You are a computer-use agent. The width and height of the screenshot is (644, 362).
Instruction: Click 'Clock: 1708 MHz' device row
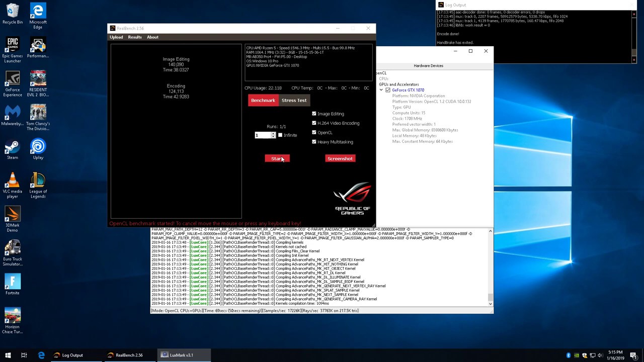coord(407,119)
